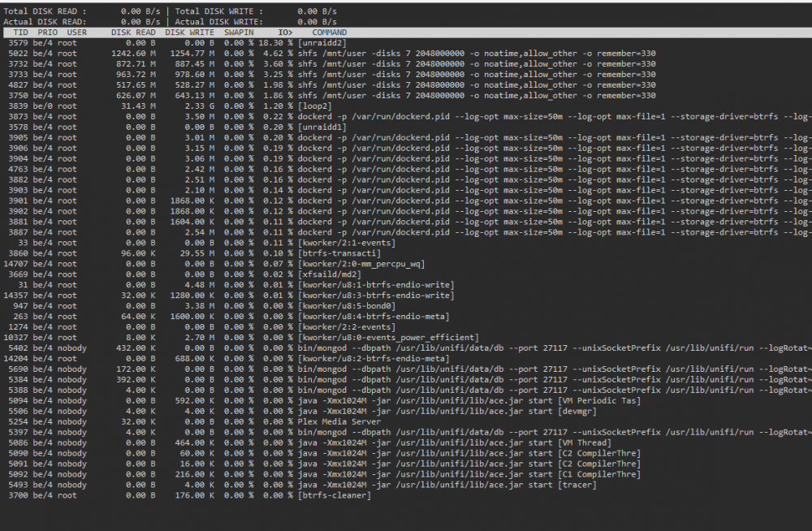Click the 2.33 G disk write value
Screen dimensions: 812x531
point(200,106)
